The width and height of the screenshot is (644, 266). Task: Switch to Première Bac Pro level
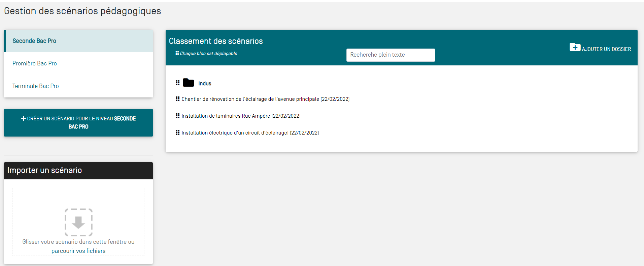[35, 63]
